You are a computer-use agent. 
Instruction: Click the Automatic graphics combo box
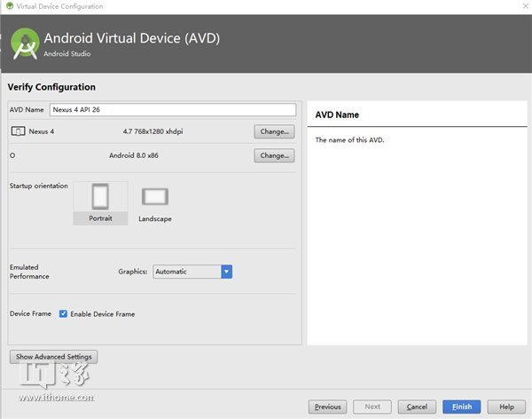(187, 272)
